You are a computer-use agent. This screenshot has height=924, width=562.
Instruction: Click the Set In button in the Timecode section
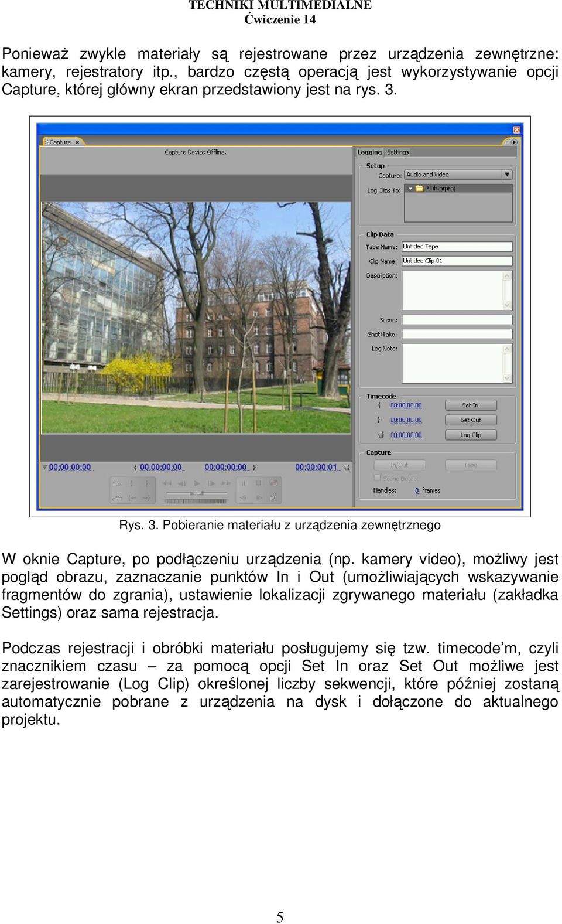click(x=471, y=405)
